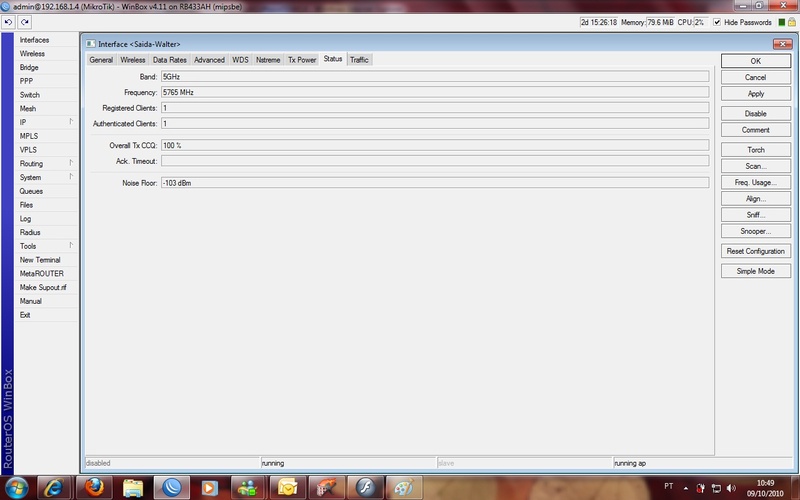Click the Band field showing 5GHz
The width and height of the screenshot is (800, 500).
pyautogui.click(x=435, y=77)
